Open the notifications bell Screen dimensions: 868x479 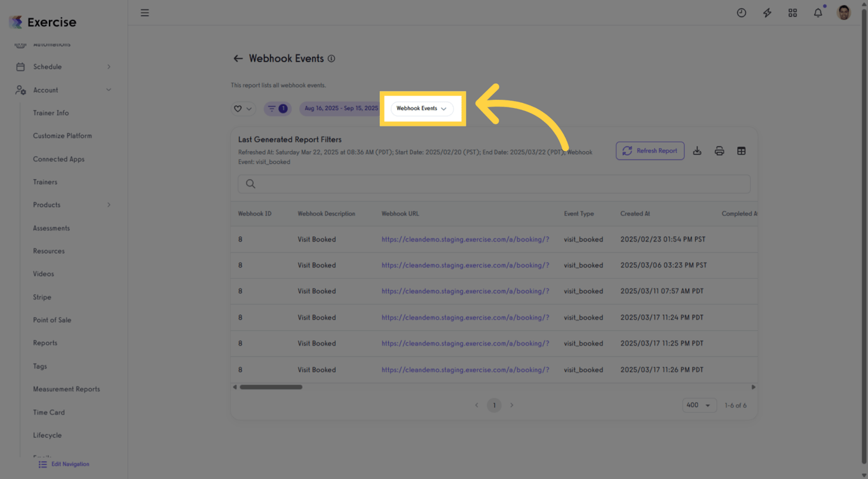[818, 13]
